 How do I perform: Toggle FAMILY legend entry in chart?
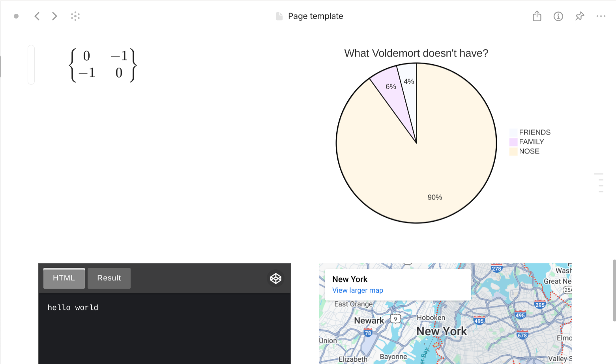coord(531,142)
